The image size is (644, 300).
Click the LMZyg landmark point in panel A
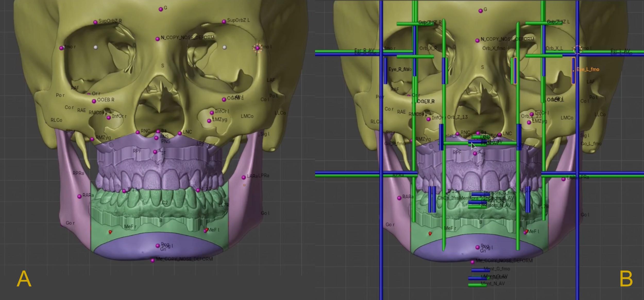[209, 121]
